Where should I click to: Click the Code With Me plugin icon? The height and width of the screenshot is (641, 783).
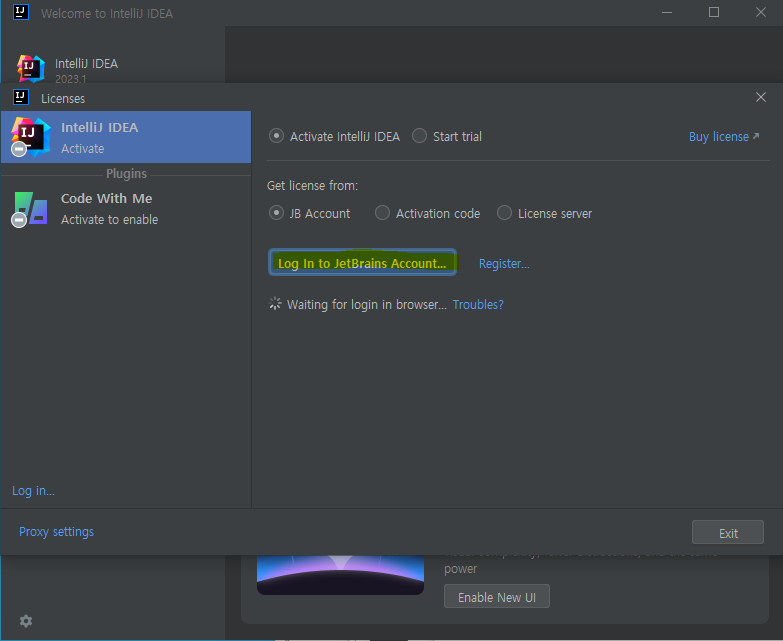31,208
